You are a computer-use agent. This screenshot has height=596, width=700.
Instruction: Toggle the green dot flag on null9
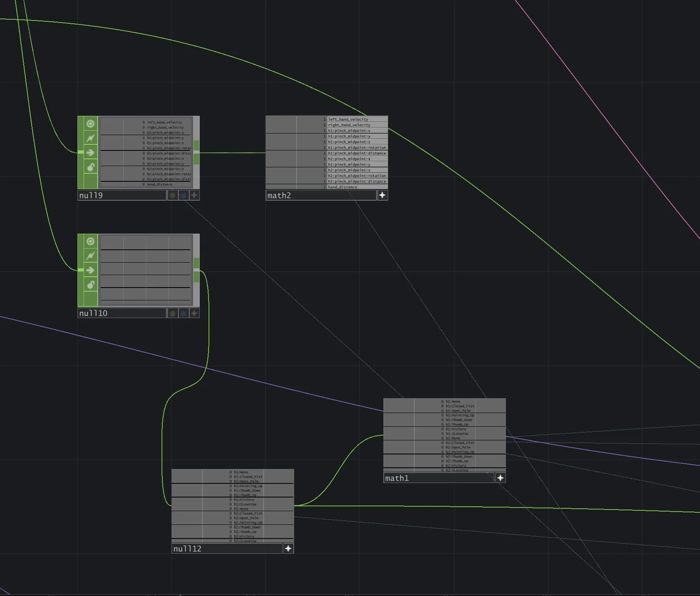172,195
